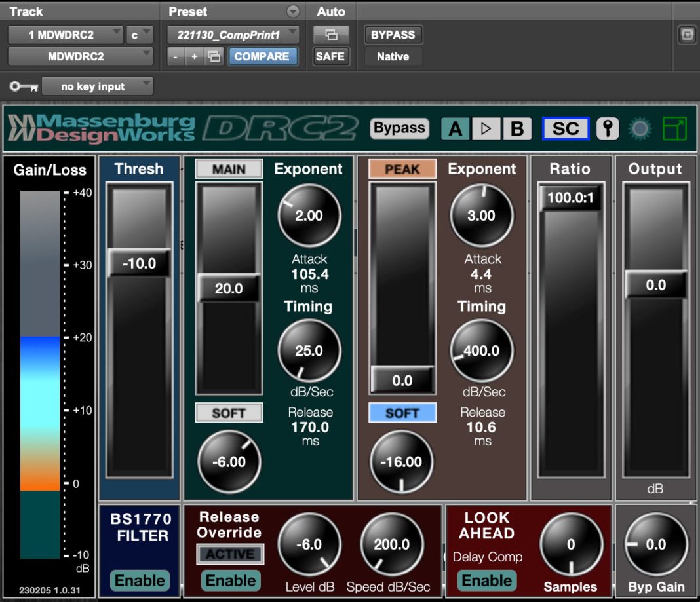Select preset slot A
Image resolution: width=700 pixels, height=602 pixels.
pyautogui.click(x=456, y=129)
